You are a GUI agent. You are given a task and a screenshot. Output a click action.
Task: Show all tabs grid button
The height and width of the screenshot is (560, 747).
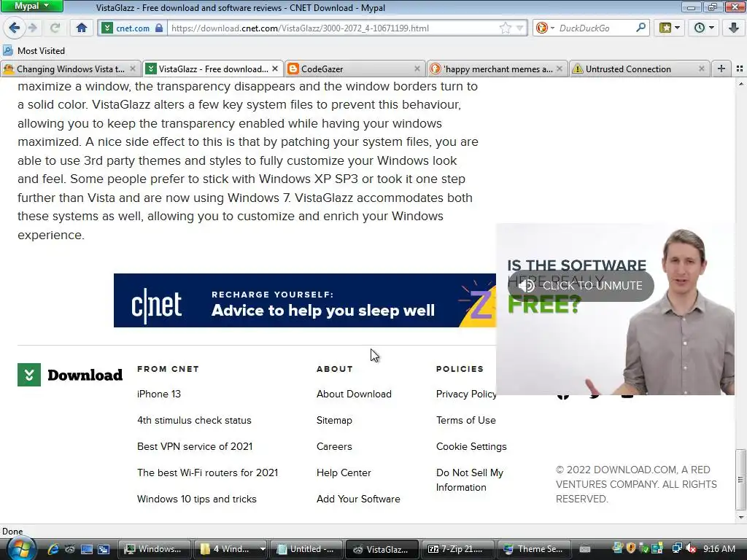740,69
